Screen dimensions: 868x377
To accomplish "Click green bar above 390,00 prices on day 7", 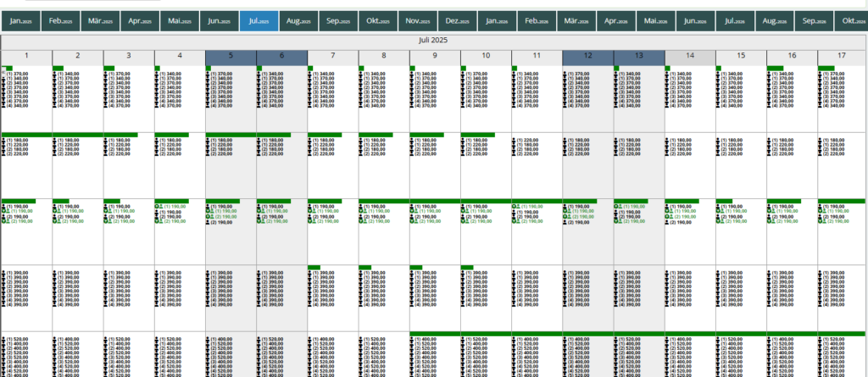I will point(314,268).
